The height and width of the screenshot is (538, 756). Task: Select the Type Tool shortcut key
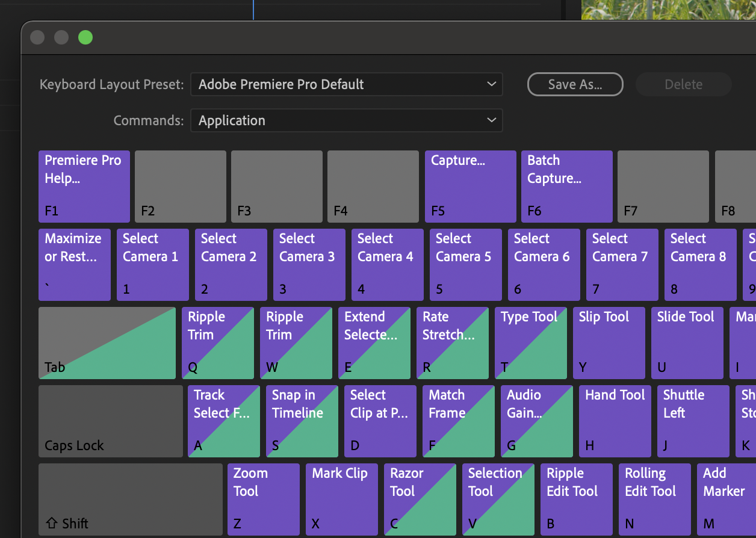pyautogui.click(x=530, y=343)
